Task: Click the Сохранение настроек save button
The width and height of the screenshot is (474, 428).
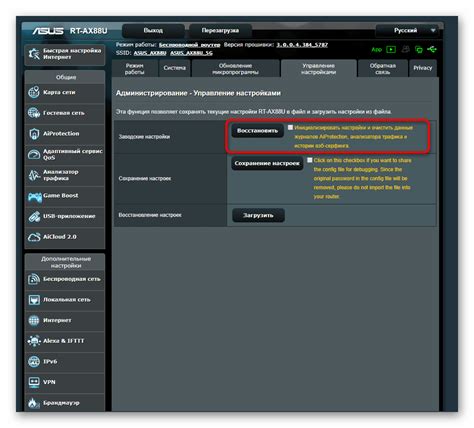Action: 267,163
